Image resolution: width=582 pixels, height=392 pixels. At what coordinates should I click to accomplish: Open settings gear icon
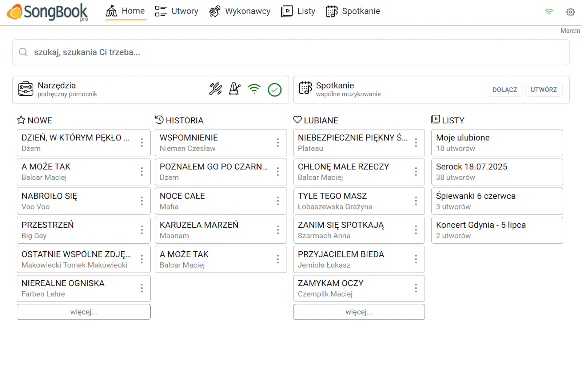[570, 12]
